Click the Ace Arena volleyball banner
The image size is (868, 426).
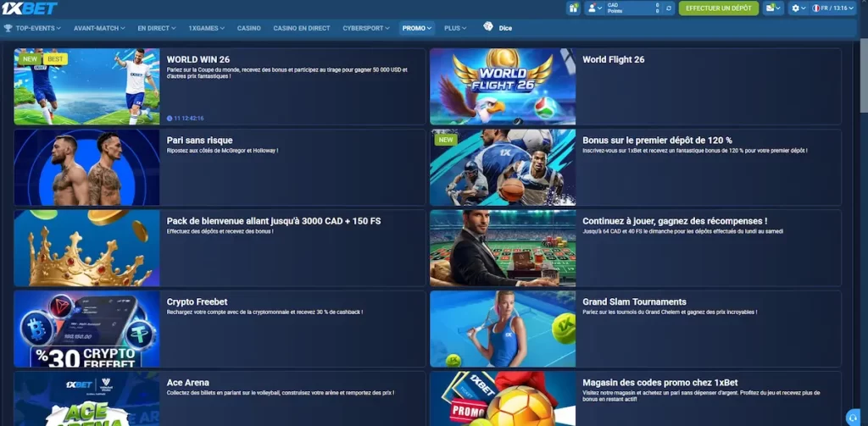coord(87,399)
